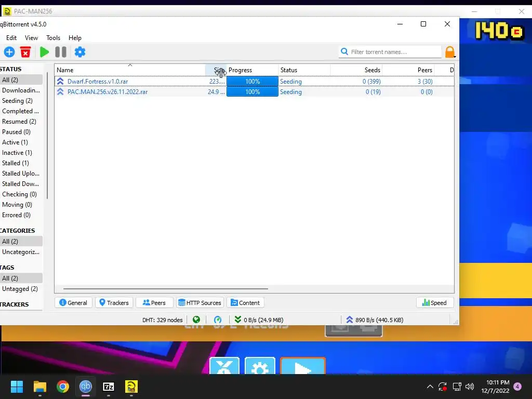Click the sidebar vertical scrollbar

[47, 136]
